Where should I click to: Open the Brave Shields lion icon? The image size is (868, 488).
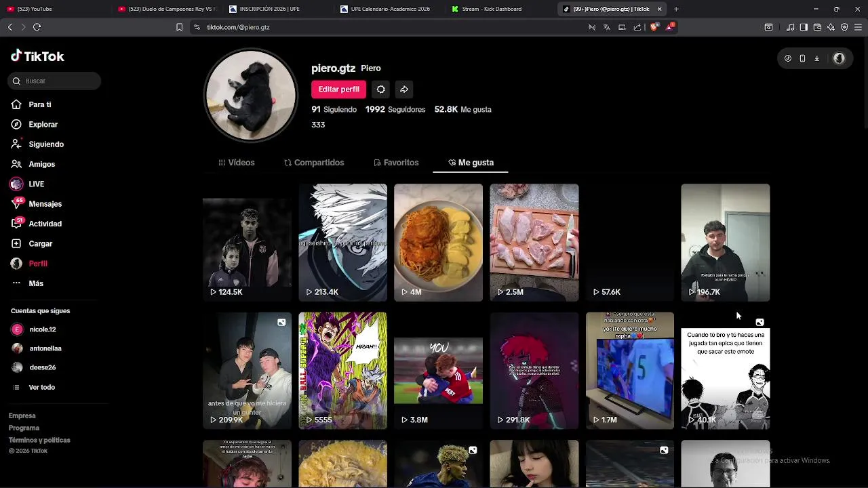pyautogui.click(x=654, y=27)
